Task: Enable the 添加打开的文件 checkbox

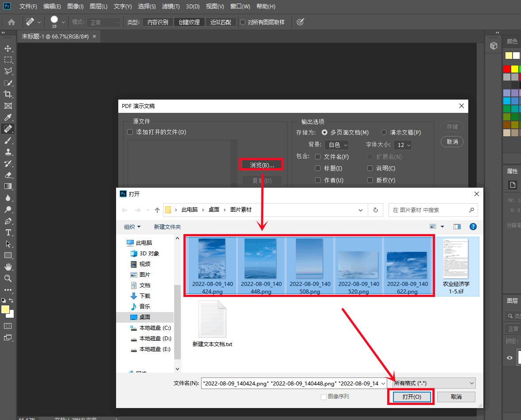Action: tap(130, 132)
